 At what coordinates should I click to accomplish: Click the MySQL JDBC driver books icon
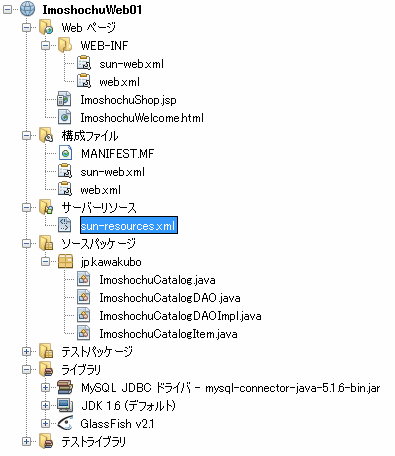tap(65, 387)
